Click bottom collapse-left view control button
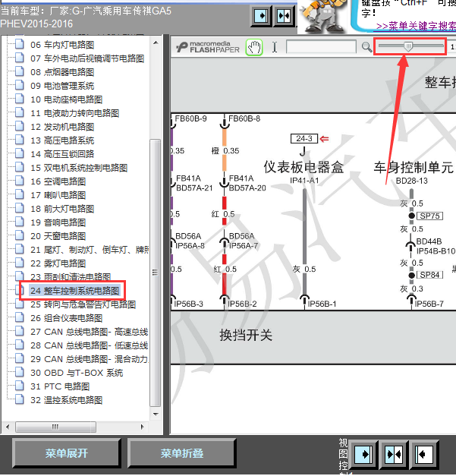Viewport: 456px width, 476px height. tap(423, 455)
